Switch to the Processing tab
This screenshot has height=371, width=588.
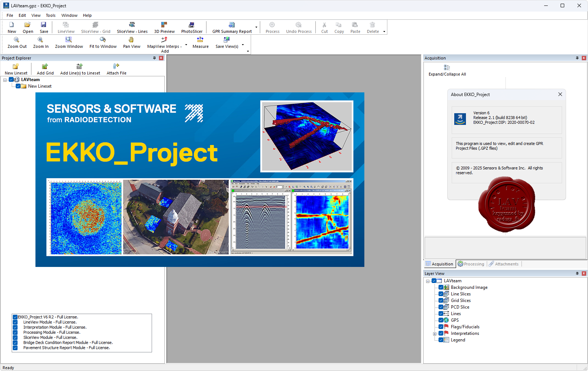tap(471, 264)
